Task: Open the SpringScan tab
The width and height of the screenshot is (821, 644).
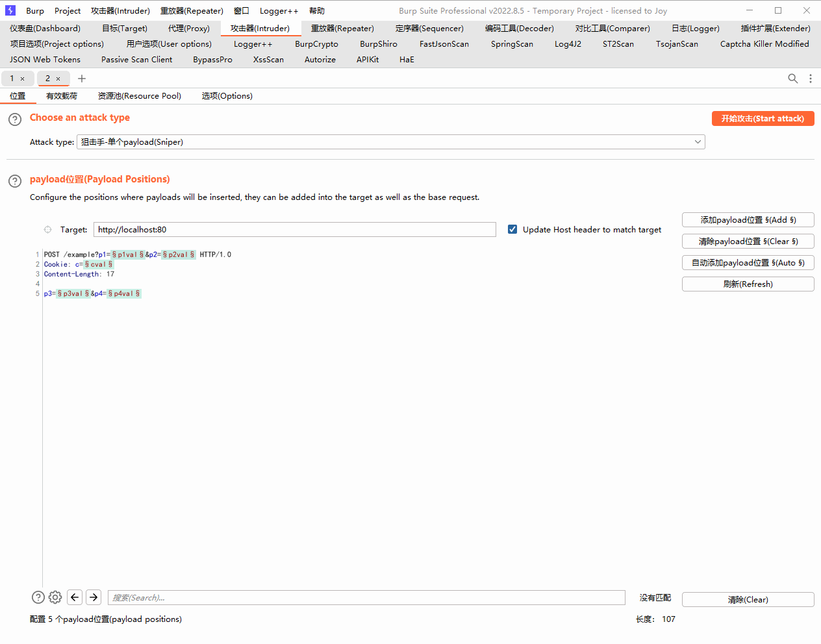Action: (512, 44)
